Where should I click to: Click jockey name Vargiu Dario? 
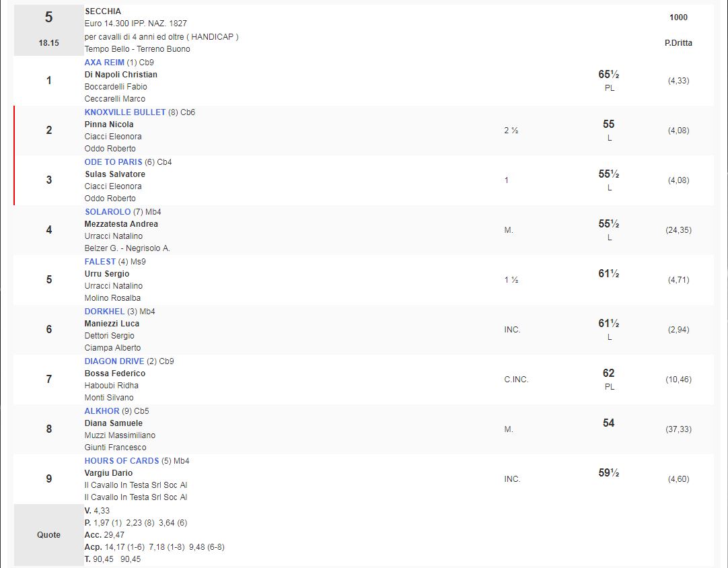[x=108, y=473]
